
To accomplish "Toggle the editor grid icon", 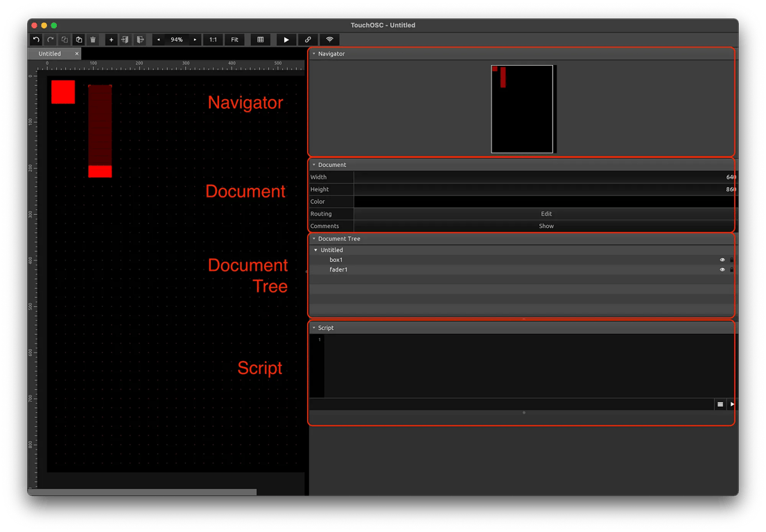I will pos(261,39).
